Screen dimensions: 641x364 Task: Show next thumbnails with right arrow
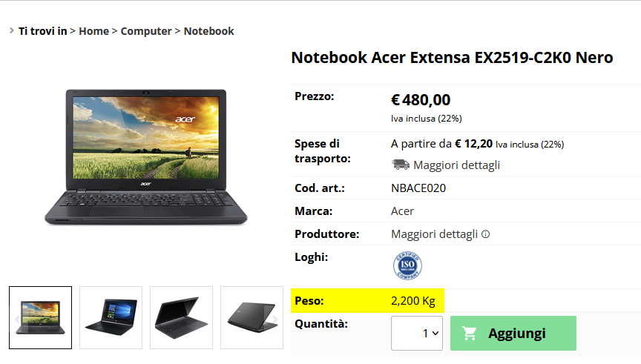pos(275,319)
